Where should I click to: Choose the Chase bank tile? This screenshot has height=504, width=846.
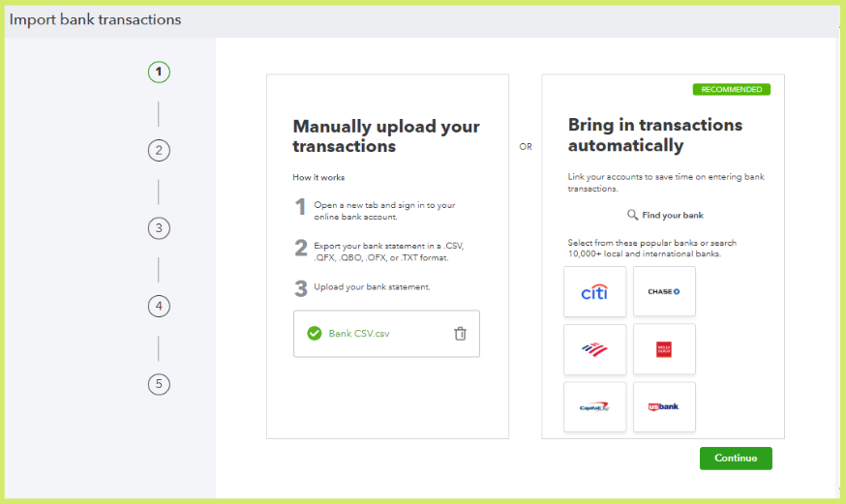click(x=664, y=292)
